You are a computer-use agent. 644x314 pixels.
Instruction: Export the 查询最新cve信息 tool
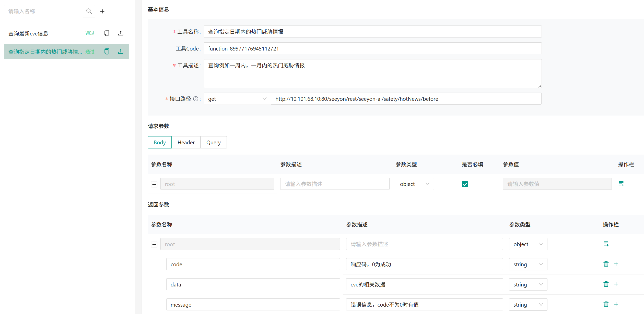121,33
